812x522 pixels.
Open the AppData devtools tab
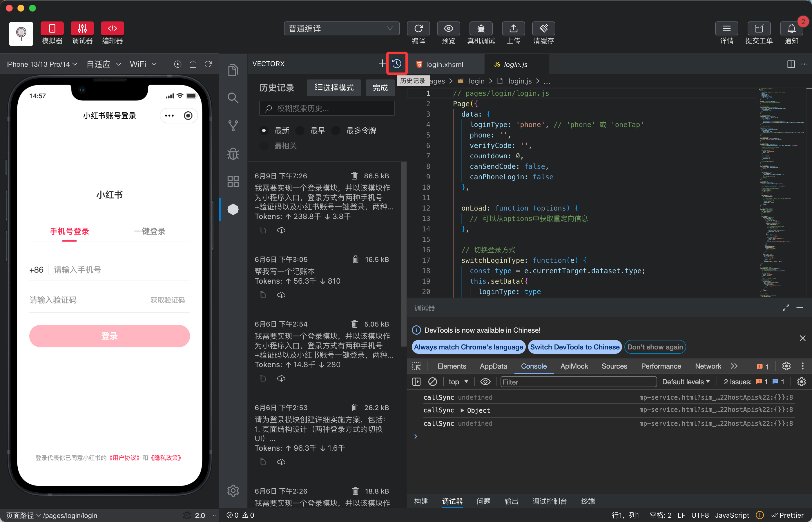pos(493,366)
